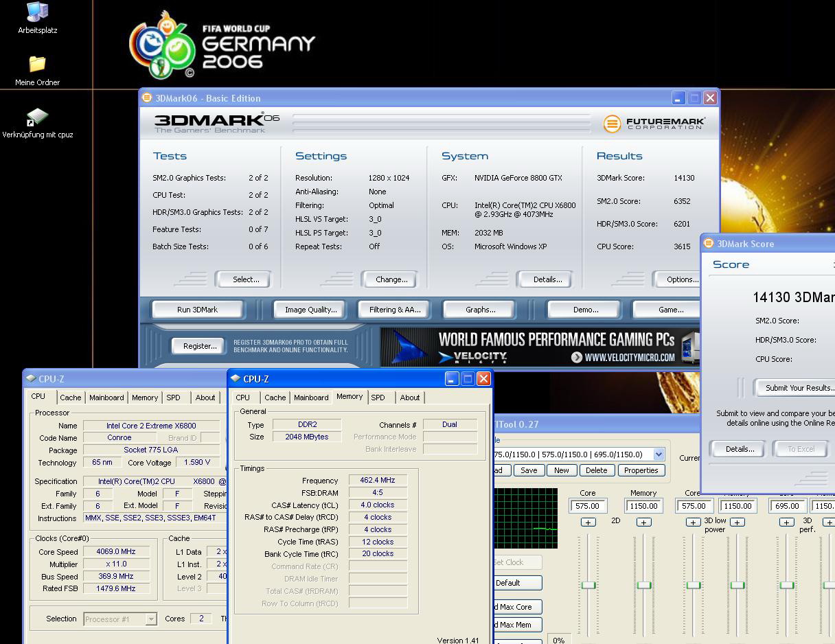The height and width of the screenshot is (644, 835).
Task: Open the SPD tab in the front CPU-Z window
Action: pyautogui.click(x=378, y=398)
